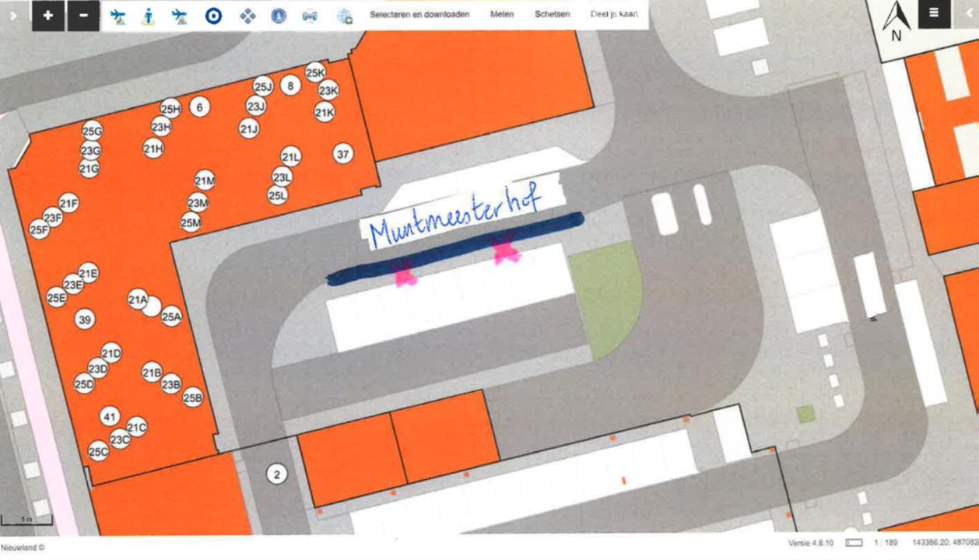
Task: Expand the right side panel arrow
Action: (970, 14)
